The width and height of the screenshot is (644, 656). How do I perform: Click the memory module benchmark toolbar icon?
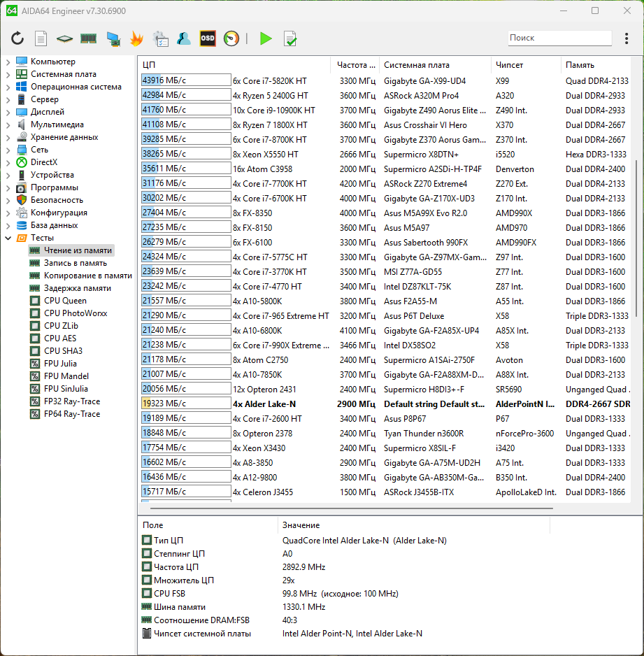(x=88, y=38)
